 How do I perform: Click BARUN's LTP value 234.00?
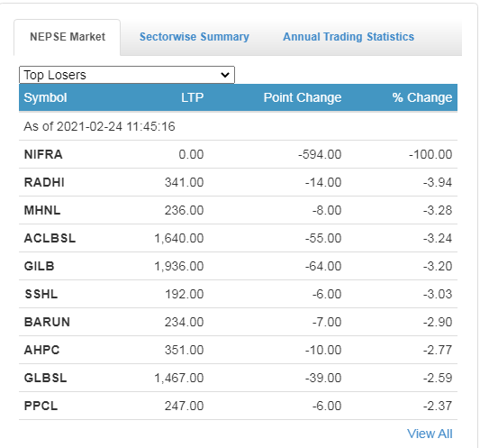coord(185,322)
